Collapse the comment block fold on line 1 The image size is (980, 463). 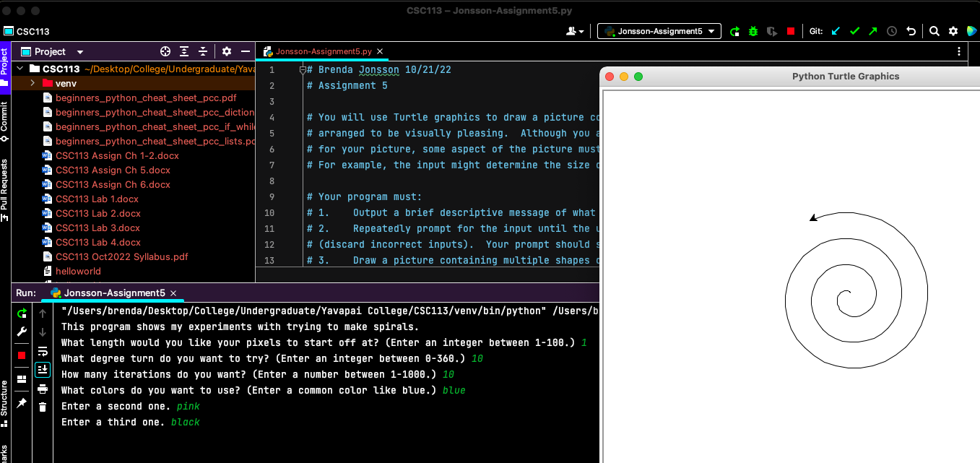303,70
